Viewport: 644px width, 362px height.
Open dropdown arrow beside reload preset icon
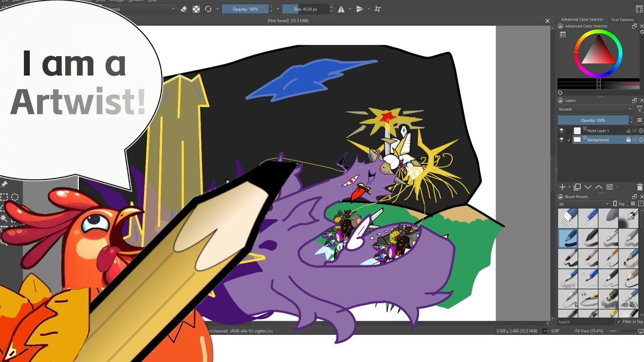click(216, 9)
